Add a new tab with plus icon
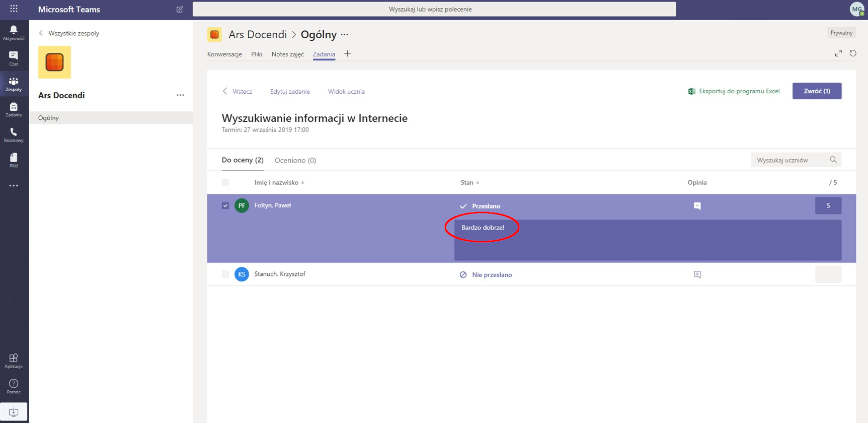868x423 pixels. point(347,54)
